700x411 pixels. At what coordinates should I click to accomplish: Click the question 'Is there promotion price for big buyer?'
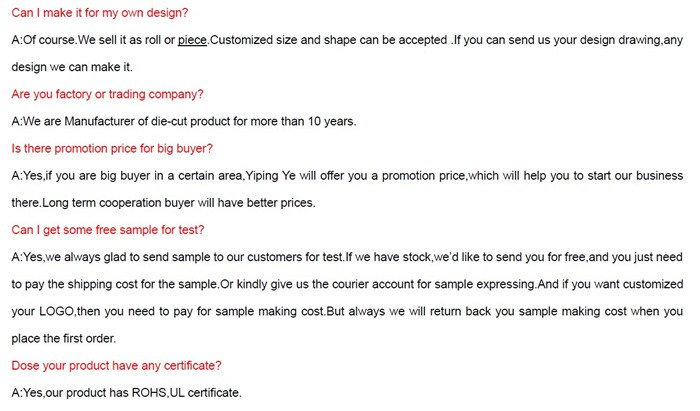tap(112, 149)
